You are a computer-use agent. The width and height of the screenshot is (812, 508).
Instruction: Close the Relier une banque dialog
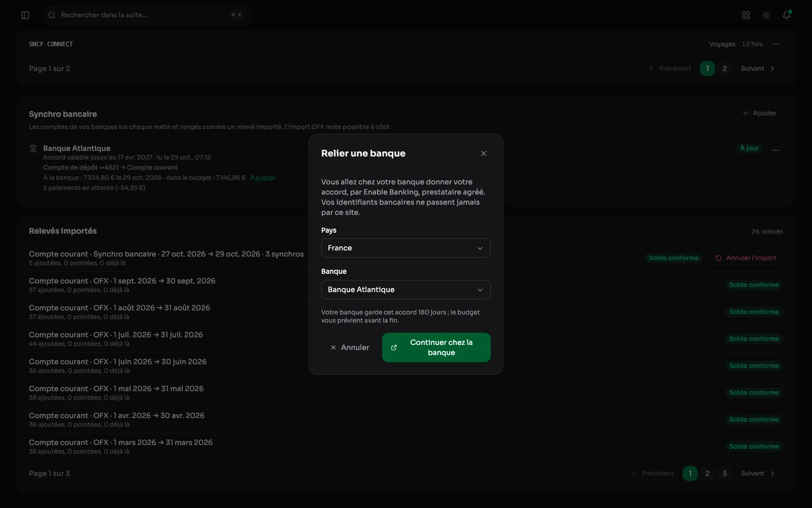pos(484,153)
